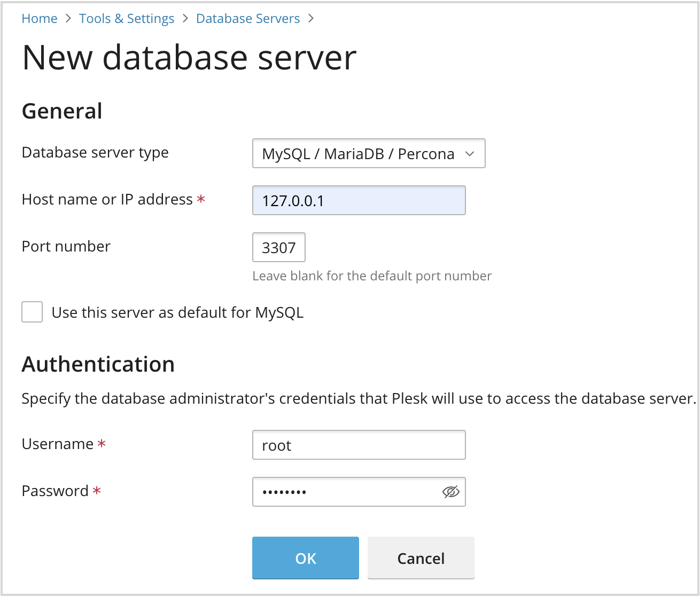Click the 'Use this server as default for MySQL' label

pos(177,312)
